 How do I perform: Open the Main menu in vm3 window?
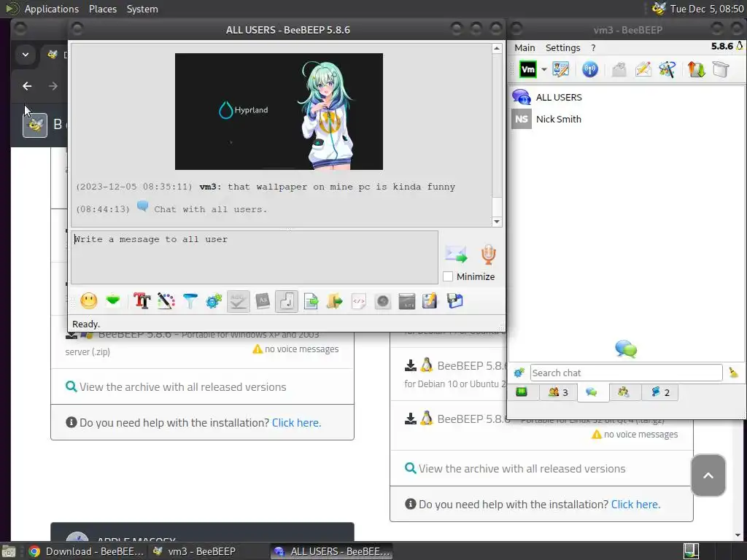[x=525, y=47]
